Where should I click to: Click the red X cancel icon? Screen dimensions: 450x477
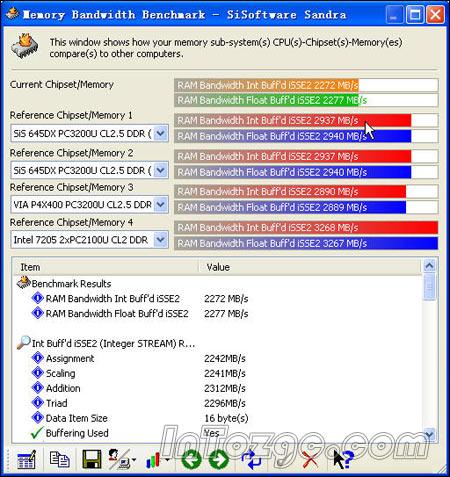[x=310, y=460]
